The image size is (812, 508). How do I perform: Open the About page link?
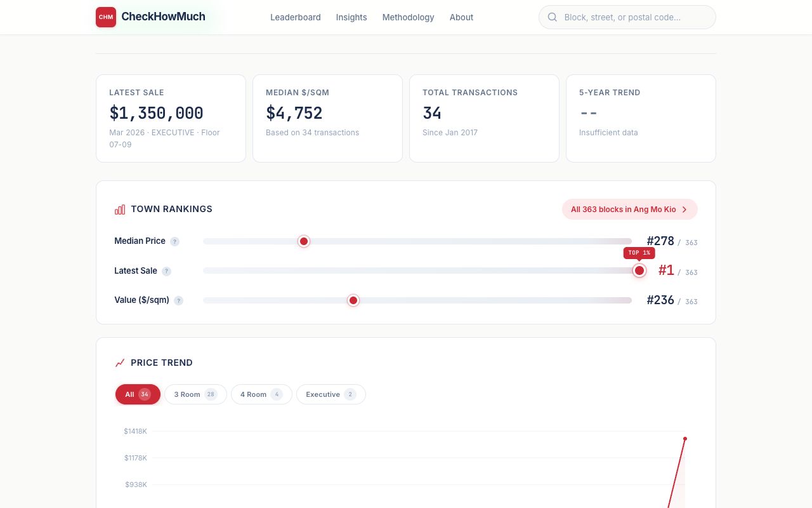[461, 17]
